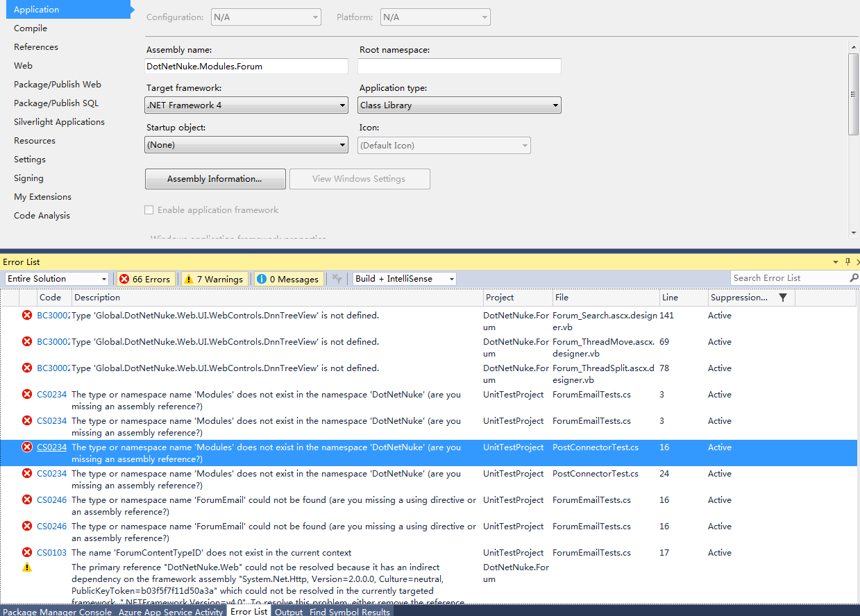The width and height of the screenshot is (860, 616).
Task: Click the properties page scroll-up arrow
Action: click(854, 46)
